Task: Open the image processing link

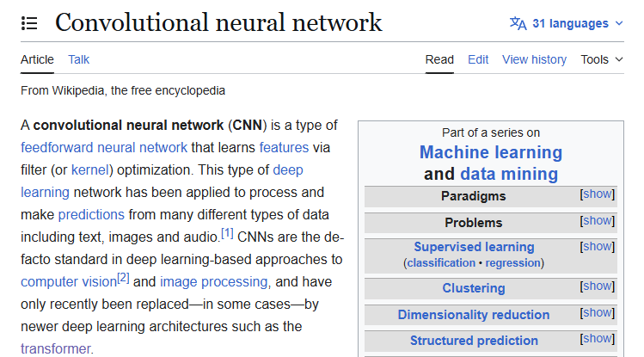Action: tap(214, 281)
